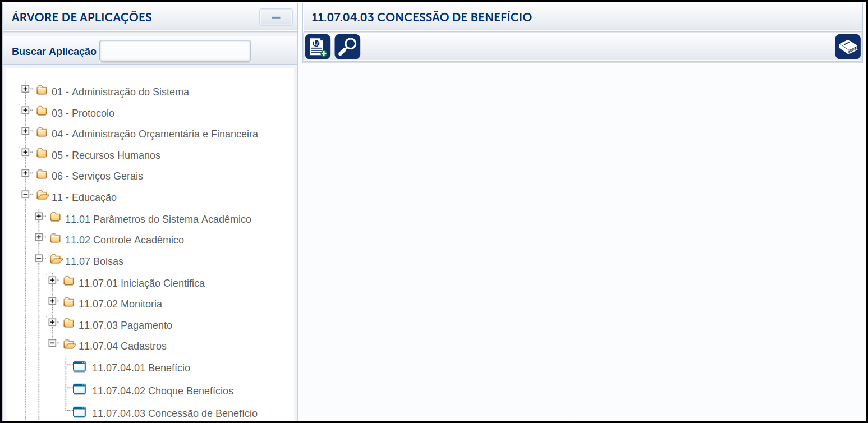The image size is (868, 423).
Task: Open the manual book icon
Action: pos(848,47)
